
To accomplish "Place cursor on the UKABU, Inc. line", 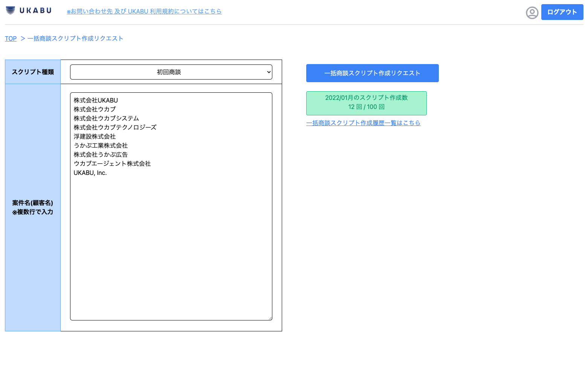I will click(90, 173).
